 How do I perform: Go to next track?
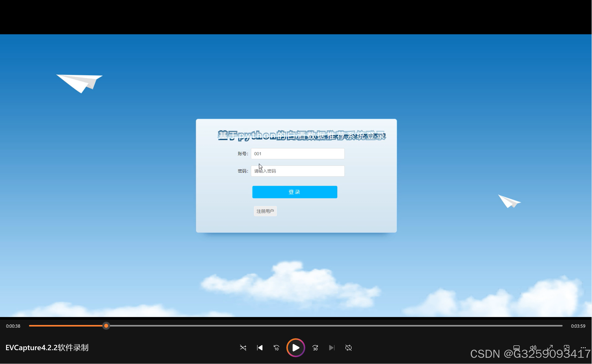(332, 348)
